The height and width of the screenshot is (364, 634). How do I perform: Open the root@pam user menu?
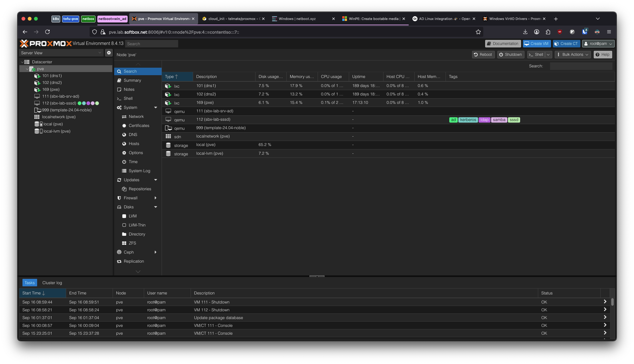point(598,43)
